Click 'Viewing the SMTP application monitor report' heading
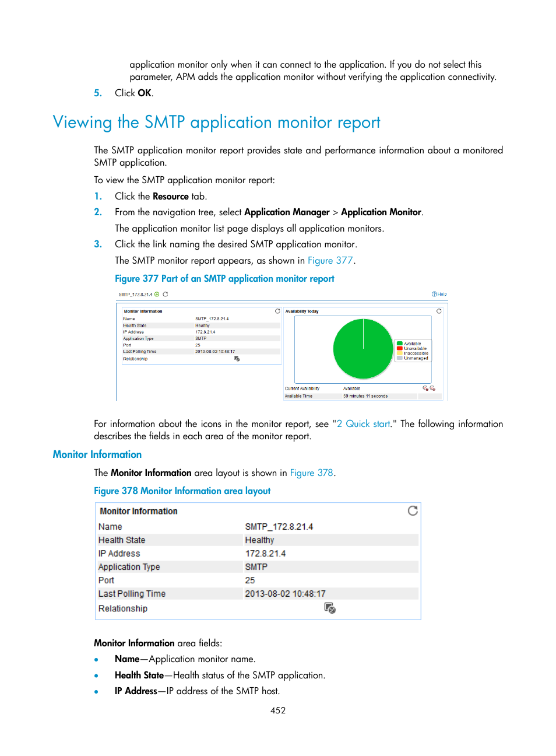Viewport: 556px width, 756px height. point(216,123)
